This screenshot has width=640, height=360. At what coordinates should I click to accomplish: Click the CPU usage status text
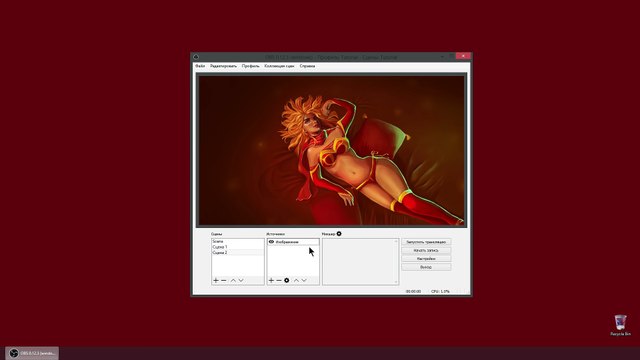pyautogui.click(x=440, y=291)
